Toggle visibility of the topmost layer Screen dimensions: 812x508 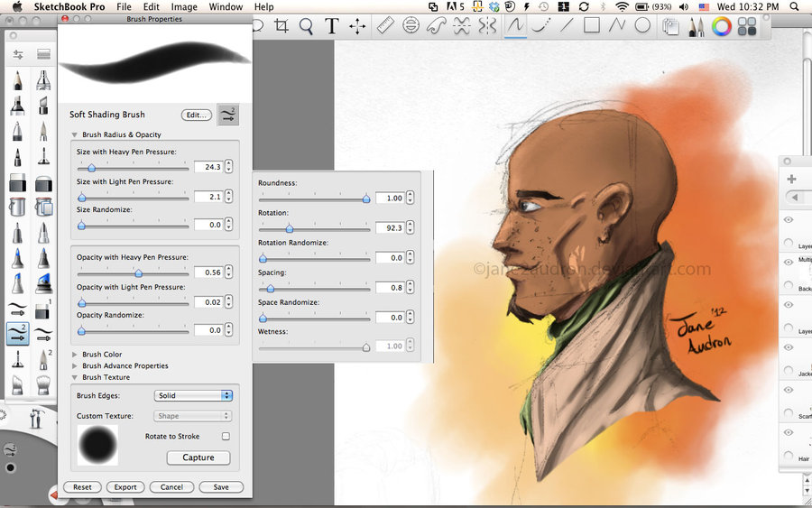tap(789, 219)
